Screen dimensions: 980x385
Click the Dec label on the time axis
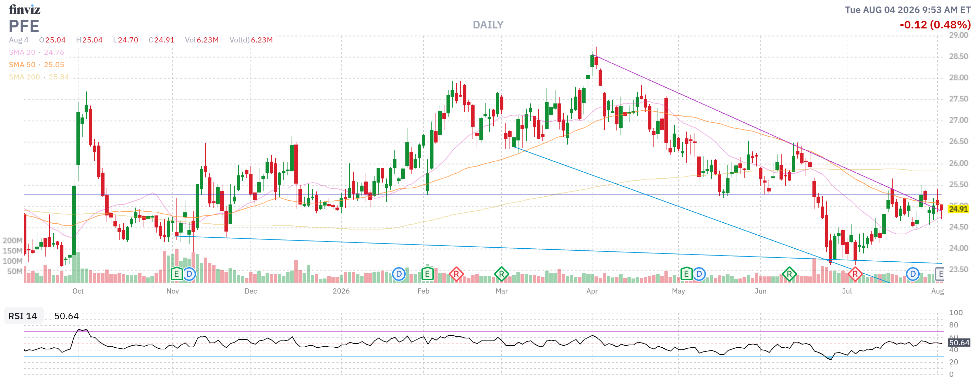[251, 291]
